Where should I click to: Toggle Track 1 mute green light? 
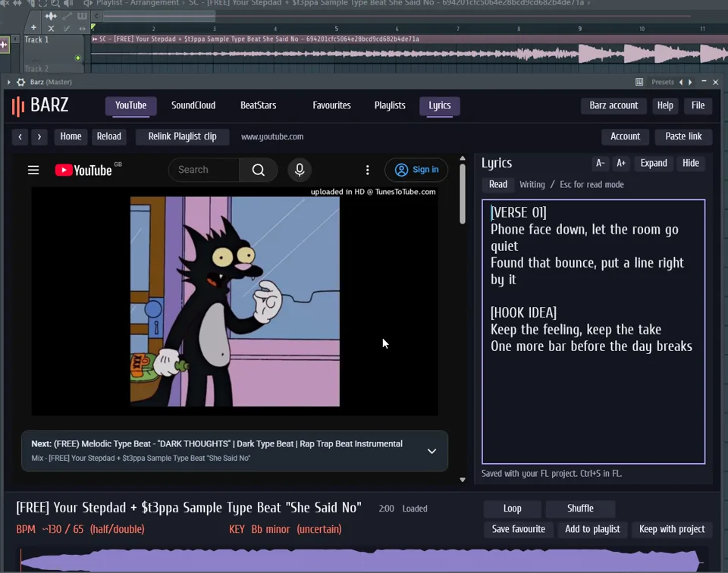[78, 58]
